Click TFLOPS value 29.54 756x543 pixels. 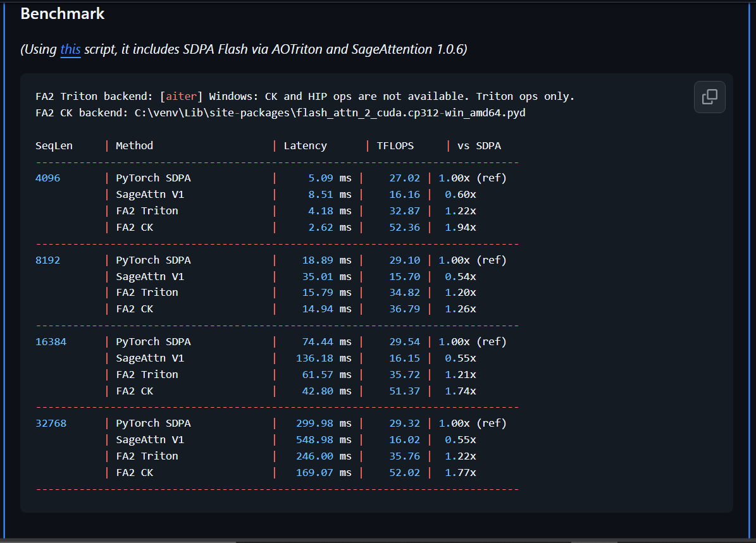pos(404,341)
